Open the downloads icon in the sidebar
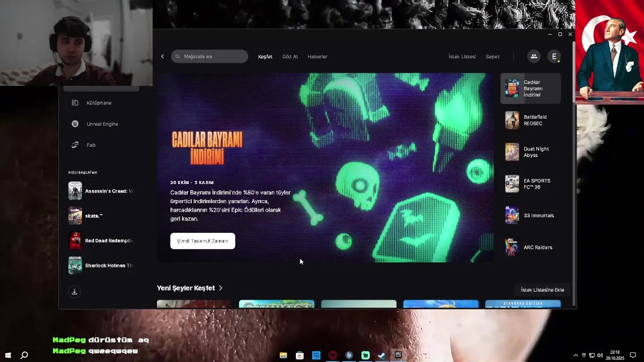Image resolution: width=644 pixels, height=362 pixels. point(74,292)
